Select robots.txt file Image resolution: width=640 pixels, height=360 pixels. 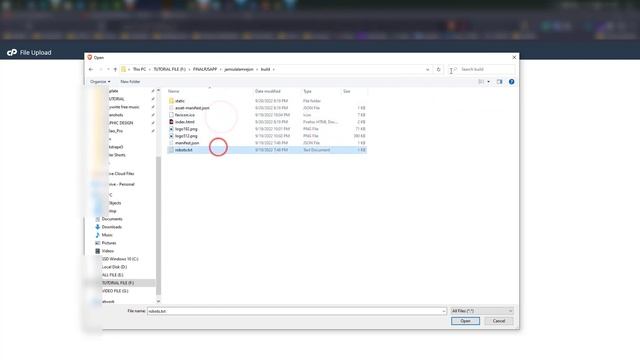click(267, 150)
